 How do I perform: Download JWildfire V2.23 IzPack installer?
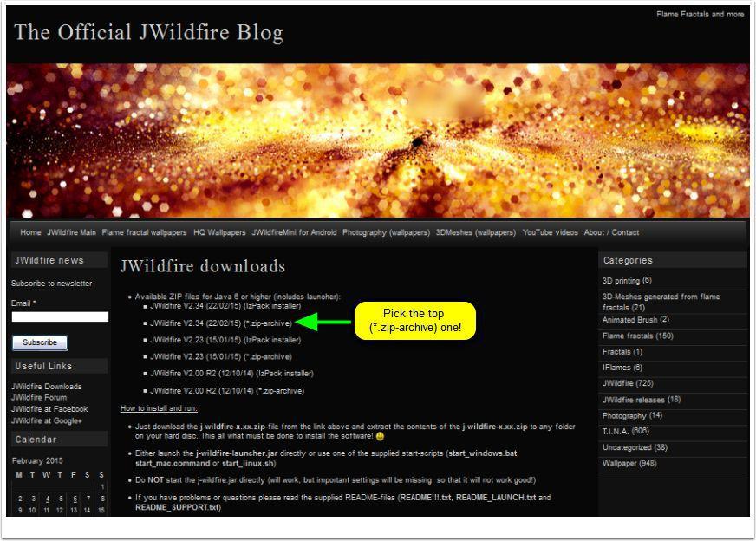point(225,340)
